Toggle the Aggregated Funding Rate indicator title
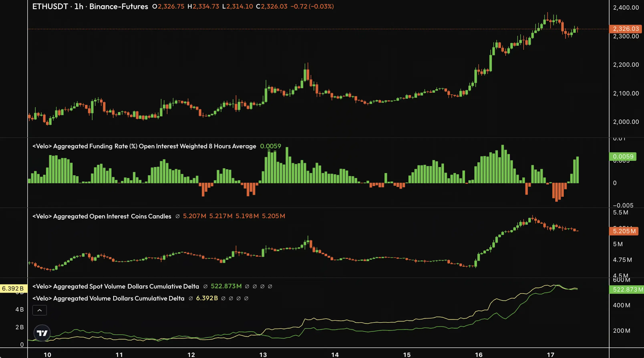This screenshot has width=644, height=358. pos(144,146)
